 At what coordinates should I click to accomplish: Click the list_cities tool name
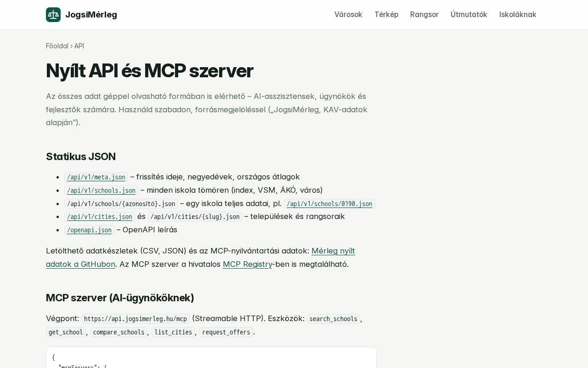coord(173,332)
